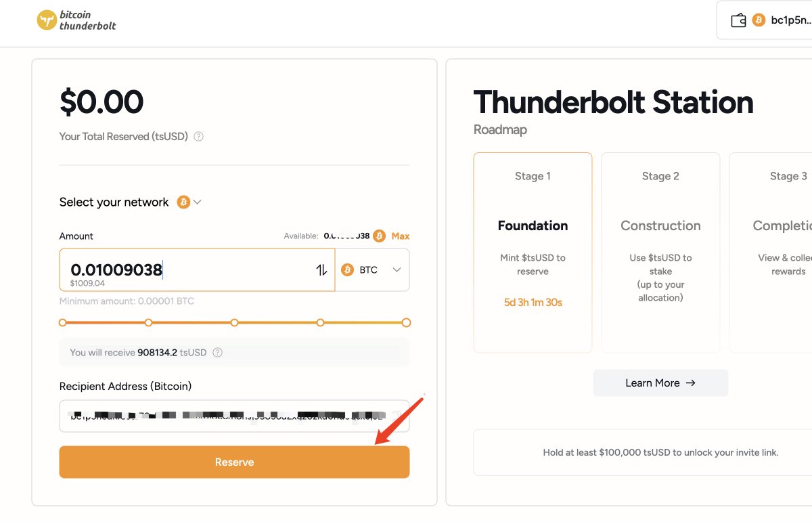Image resolution: width=812 pixels, height=522 pixels.
Task: Click the Learn More button
Action: [660, 383]
